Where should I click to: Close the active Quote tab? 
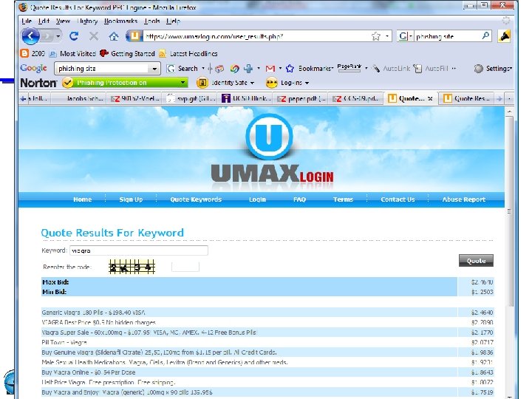click(430, 99)
